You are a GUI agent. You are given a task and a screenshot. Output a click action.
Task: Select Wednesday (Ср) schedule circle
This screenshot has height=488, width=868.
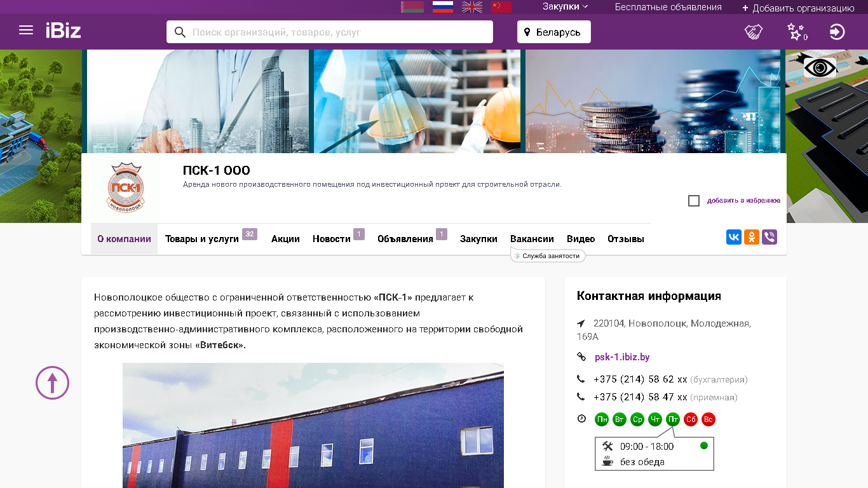637,419
